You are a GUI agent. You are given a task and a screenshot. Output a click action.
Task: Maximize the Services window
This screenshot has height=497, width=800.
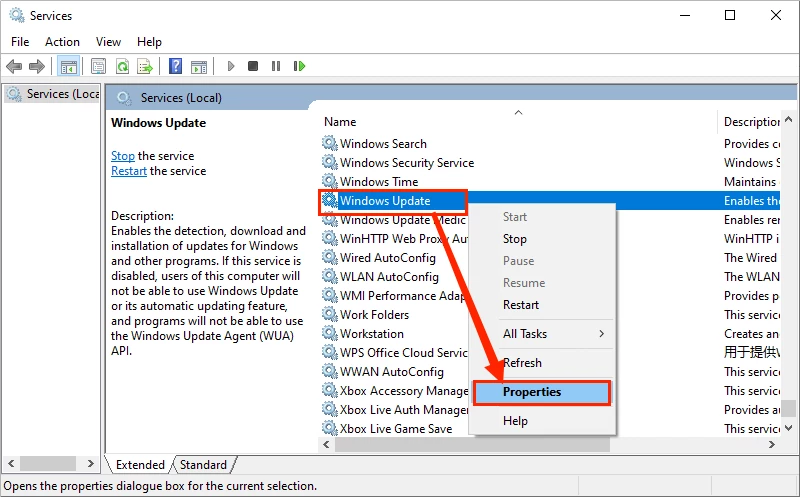pos(730,15)
